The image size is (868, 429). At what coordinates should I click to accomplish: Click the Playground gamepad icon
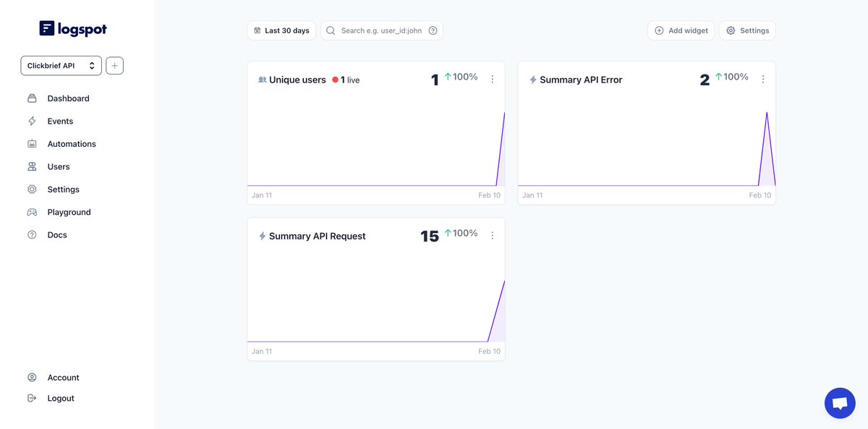click(32, 212)
